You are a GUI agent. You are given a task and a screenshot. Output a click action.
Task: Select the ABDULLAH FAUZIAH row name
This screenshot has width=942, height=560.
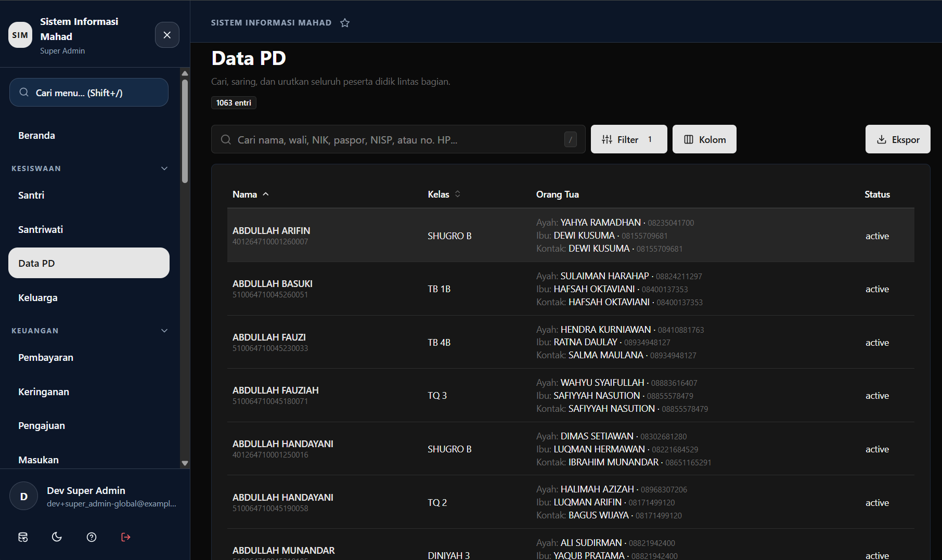pyautogui.click(x=276, y=390)
